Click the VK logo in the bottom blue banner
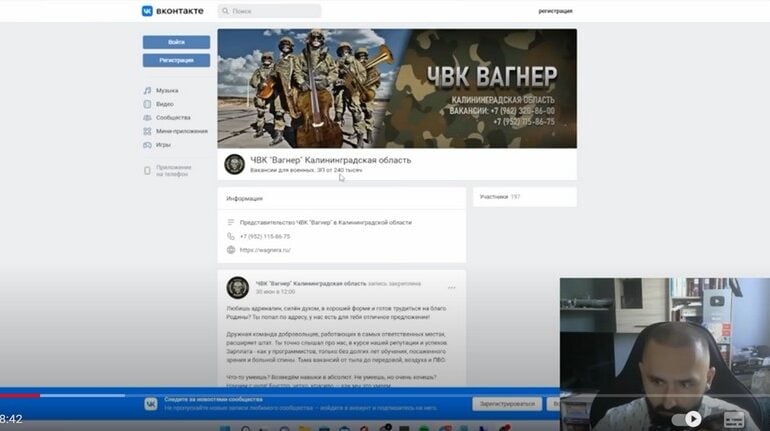770x431 pixels. 151,404
